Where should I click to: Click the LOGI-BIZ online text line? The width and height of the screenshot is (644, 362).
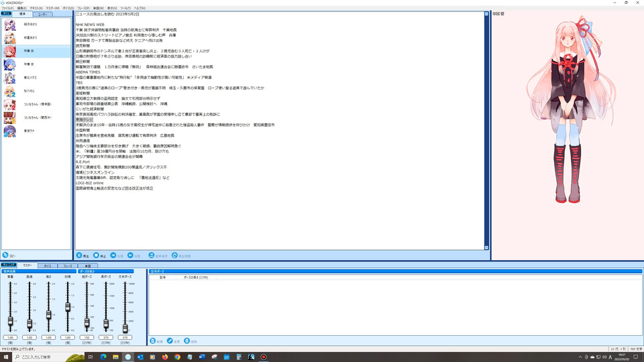[89, 183]
